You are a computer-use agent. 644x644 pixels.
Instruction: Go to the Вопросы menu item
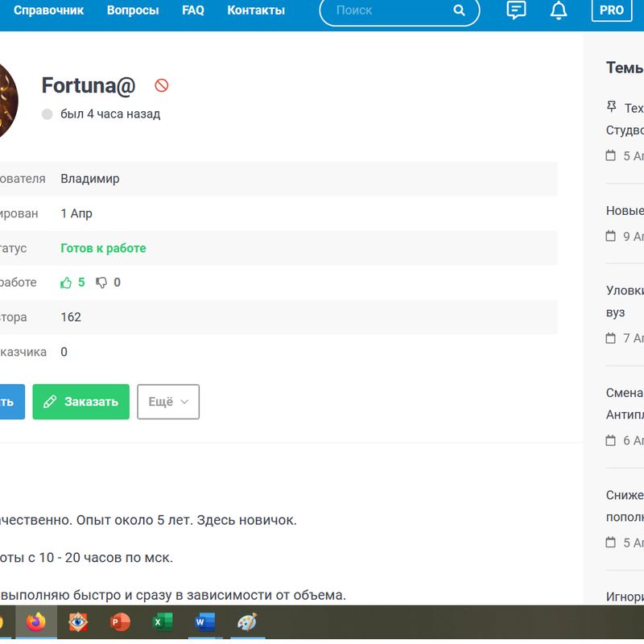[x=133, y=10]
